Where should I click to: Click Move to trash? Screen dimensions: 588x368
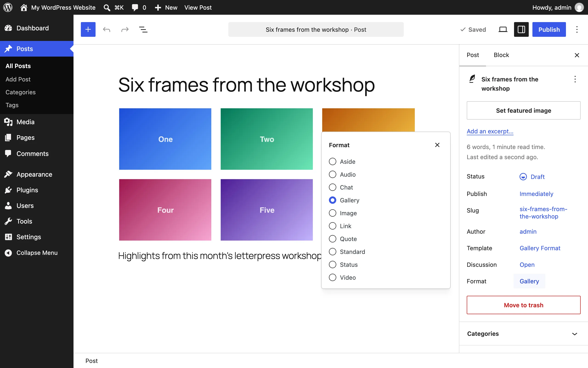tap(523, 305)
